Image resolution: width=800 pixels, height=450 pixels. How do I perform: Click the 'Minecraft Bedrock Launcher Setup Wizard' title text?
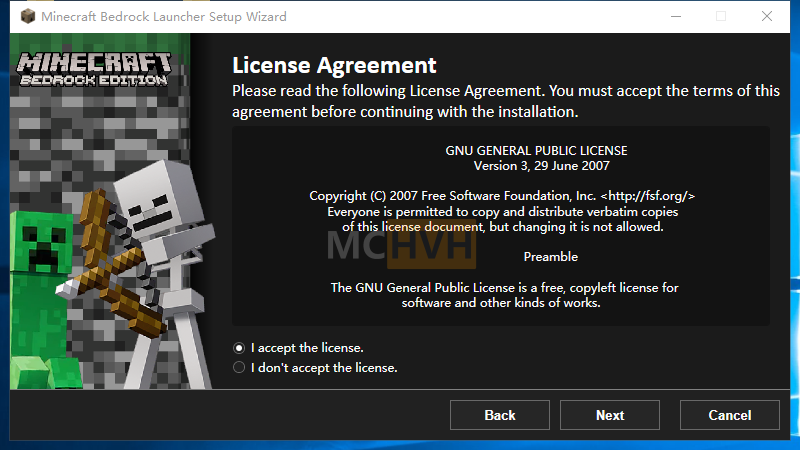164,16
